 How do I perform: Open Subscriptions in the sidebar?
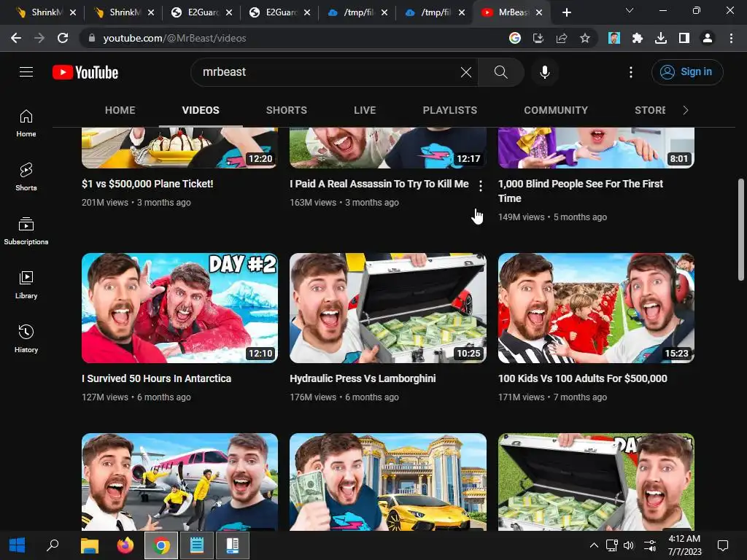coord(26,231)
